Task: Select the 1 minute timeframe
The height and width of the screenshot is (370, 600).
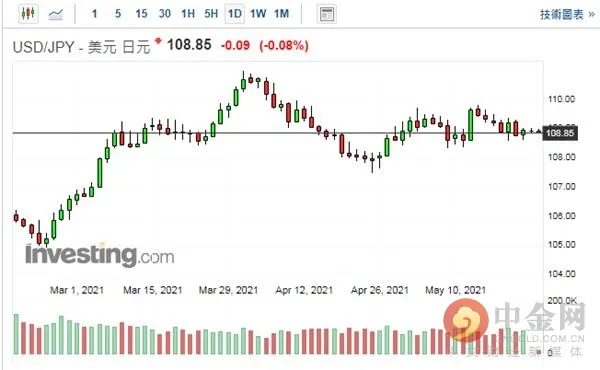Action: click(95, 14)
